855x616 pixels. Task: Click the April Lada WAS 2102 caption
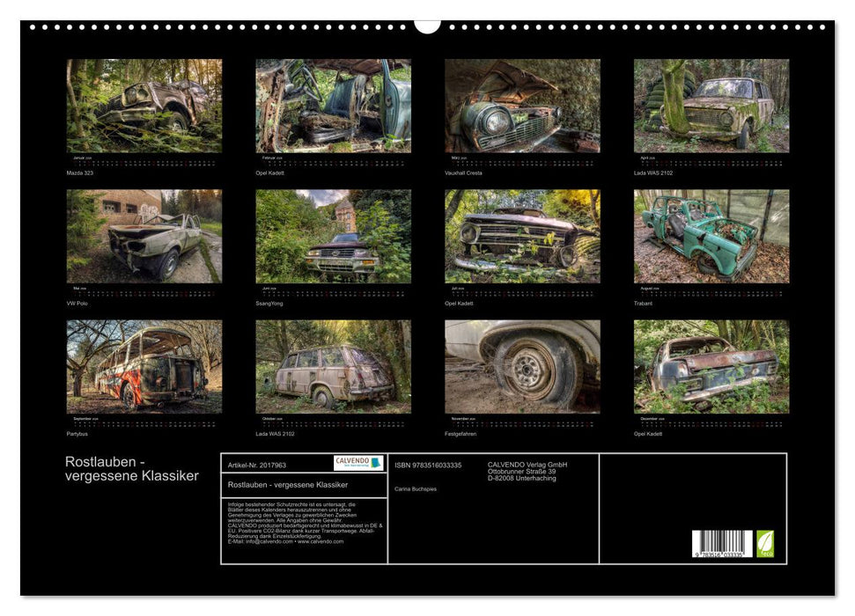coord(652,173)
